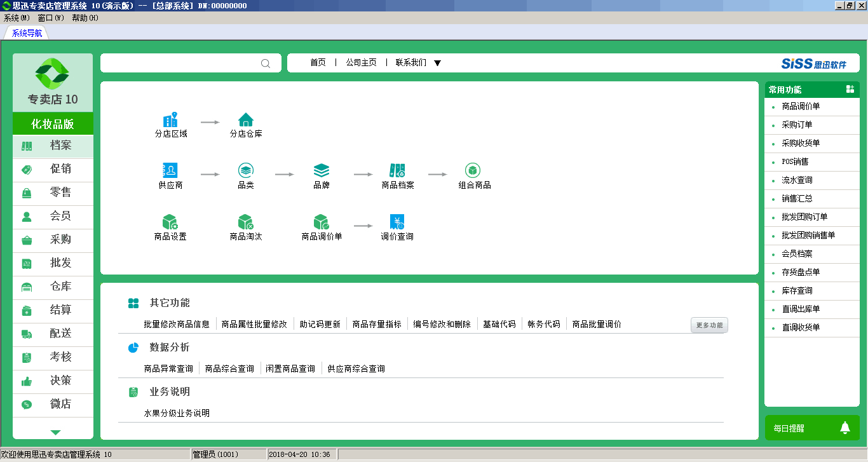Open 水果分级业务说明
The height and width of the screenshot is (462, 868).
pyautogui.click(x=177, y=413)
